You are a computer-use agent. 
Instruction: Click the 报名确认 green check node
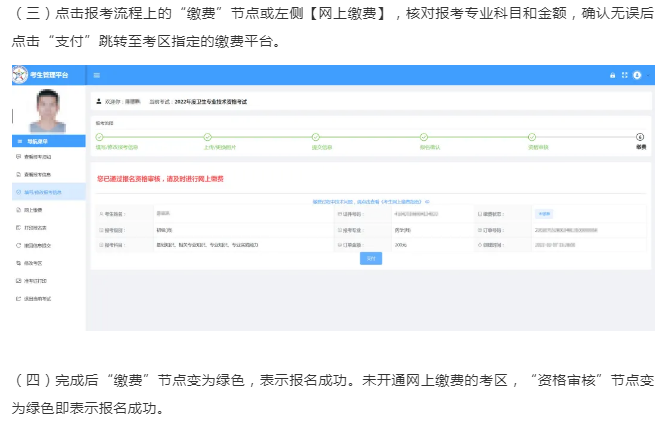[424, 137]
